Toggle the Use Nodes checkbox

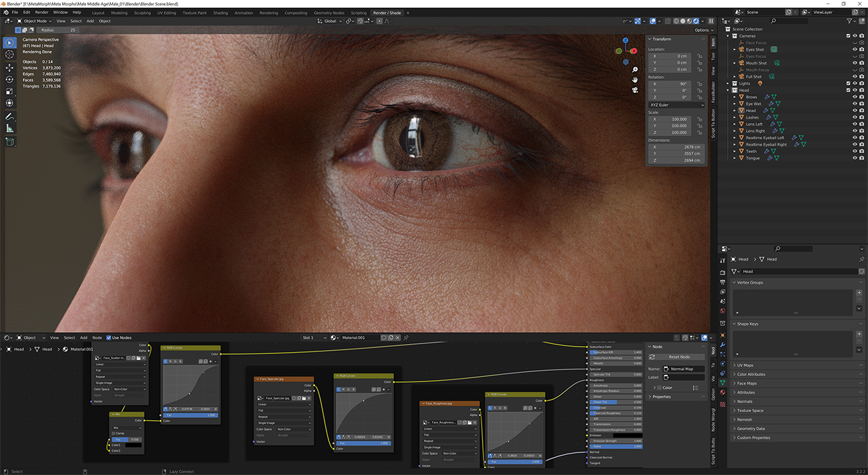pos(109,337)
